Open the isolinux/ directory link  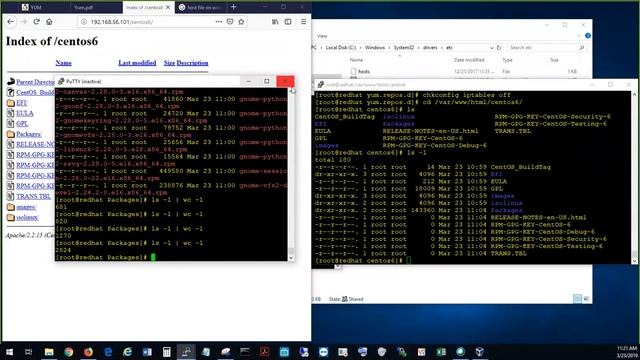[x=27, y=217]
